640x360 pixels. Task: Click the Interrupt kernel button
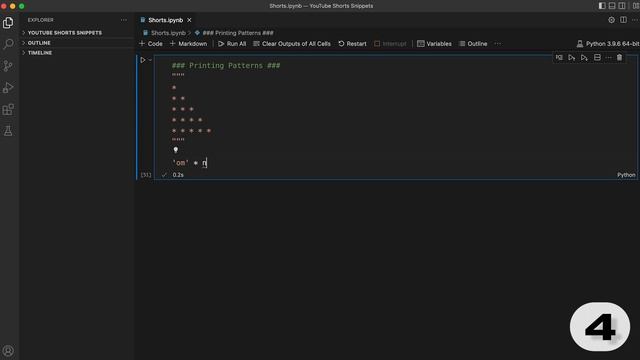(390, 44)
